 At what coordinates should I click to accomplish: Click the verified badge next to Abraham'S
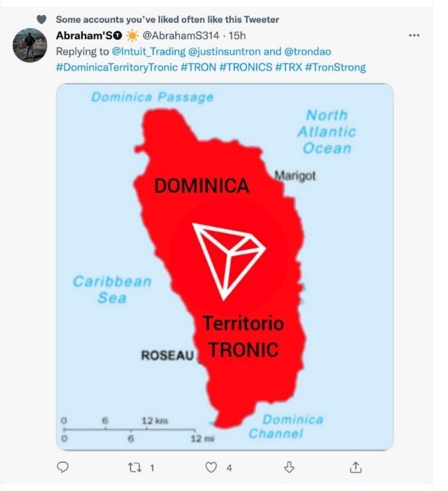click(118, 35)
